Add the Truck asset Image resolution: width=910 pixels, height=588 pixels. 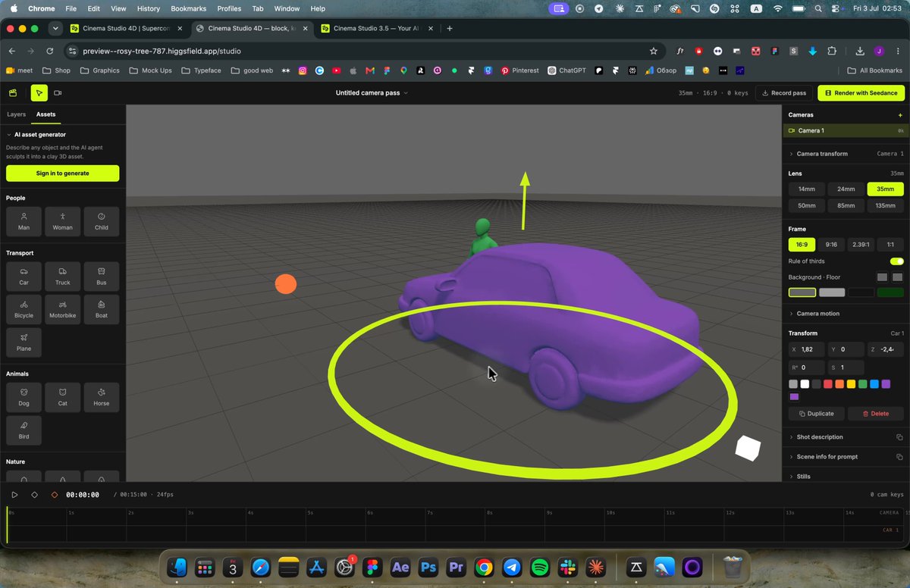click(x=63, y=277)
